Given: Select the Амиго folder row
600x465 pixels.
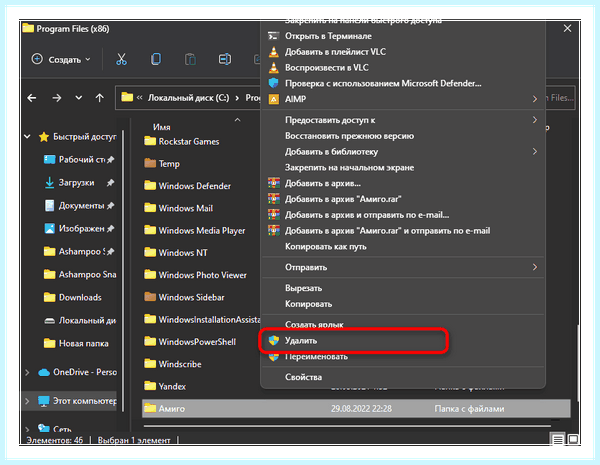Looking at the screenshot, I should tap(356, 408).
